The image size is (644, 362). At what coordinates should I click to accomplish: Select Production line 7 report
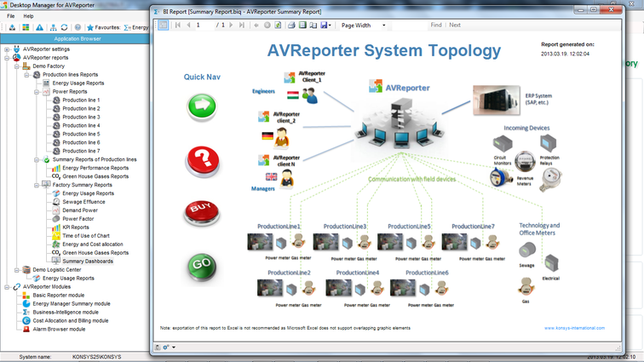click(x=81, y=152)
